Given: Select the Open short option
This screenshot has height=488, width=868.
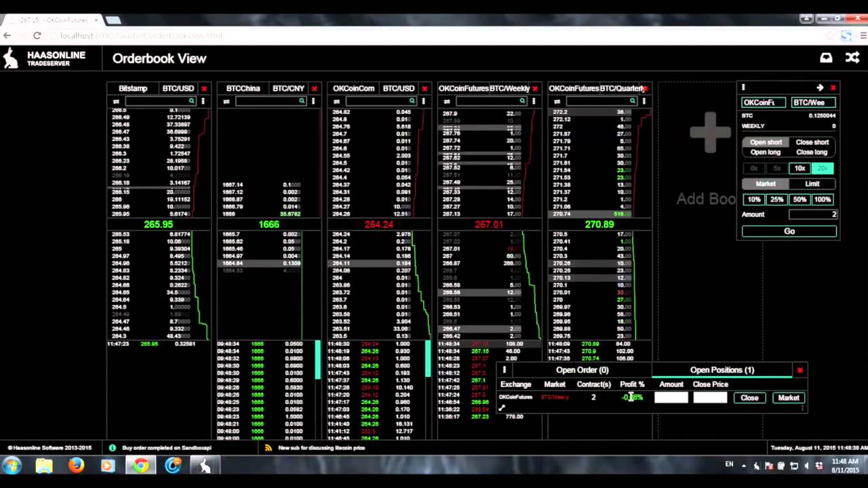Looking at the screenshot, I should [766, 142].
